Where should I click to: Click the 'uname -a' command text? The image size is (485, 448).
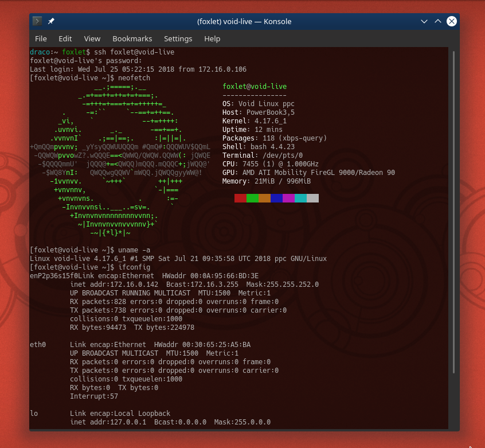pos(134,250)
